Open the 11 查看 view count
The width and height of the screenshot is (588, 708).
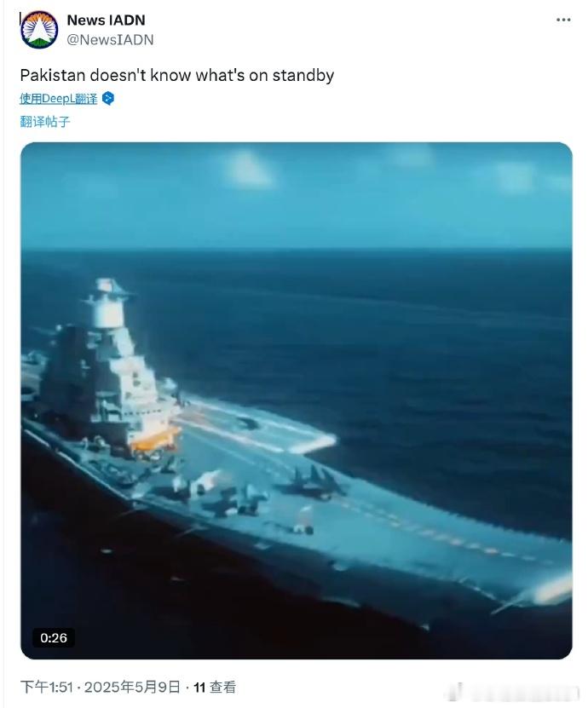click(x=215, y=688)
